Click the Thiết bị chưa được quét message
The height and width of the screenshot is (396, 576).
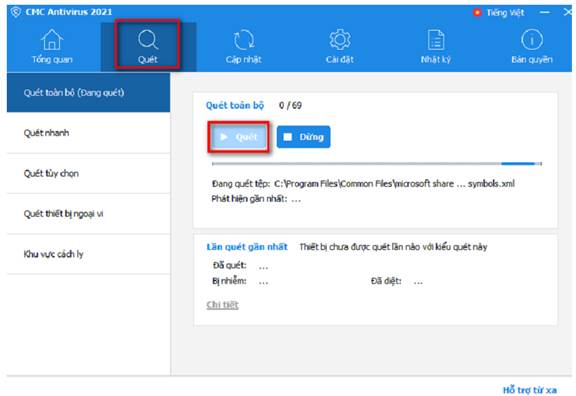[x=393, y=247]
